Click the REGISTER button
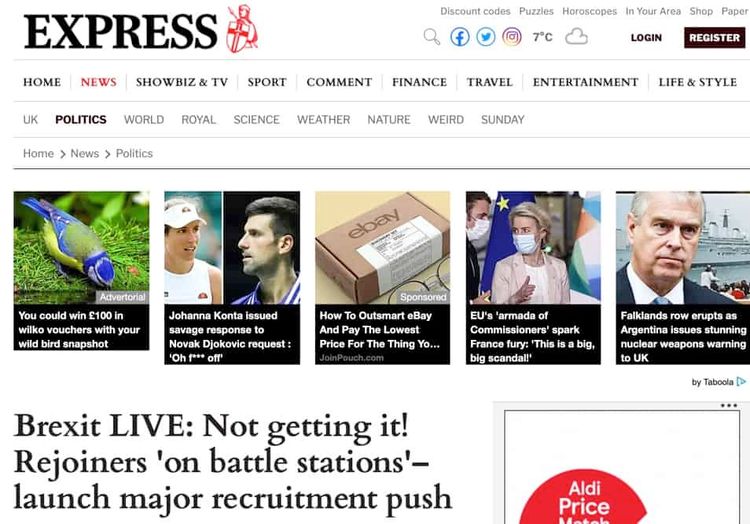The width and height of the screenshot is (750, 524). pyautogui.click(x=715, y=37)
